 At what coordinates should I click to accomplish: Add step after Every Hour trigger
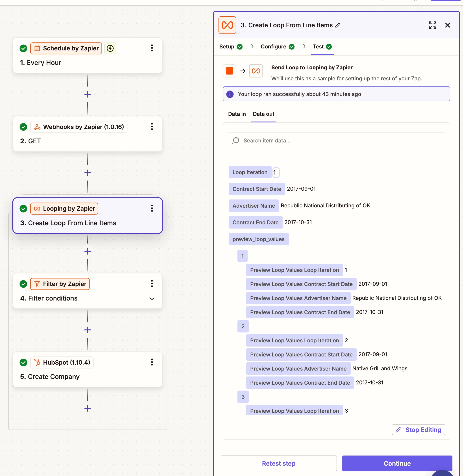tap(87, 94)
